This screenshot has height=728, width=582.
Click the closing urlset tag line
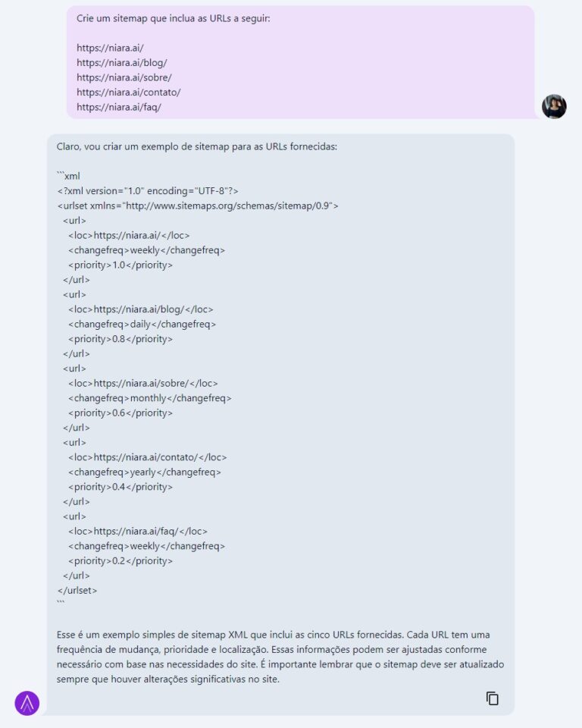tap(77, 591)
